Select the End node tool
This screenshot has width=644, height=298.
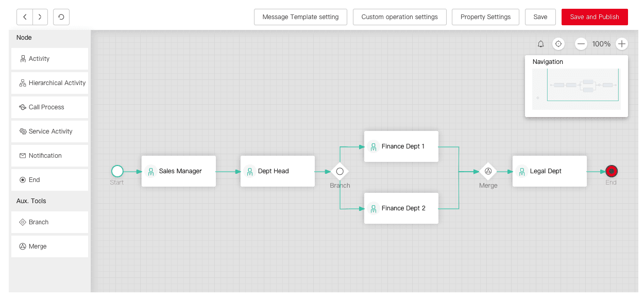coord(49,179)
